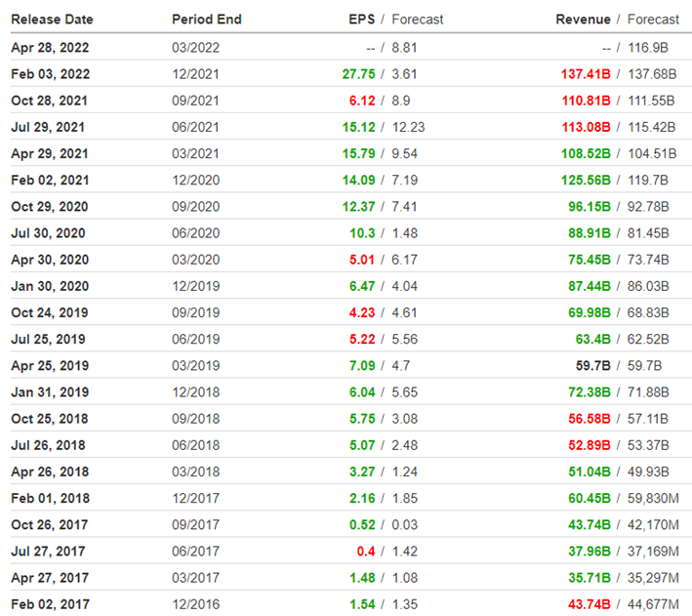Image resolution: width=692 pixels, height=616 pixels.
Task: Click EPS value 1.54
Action: point(362,604)
